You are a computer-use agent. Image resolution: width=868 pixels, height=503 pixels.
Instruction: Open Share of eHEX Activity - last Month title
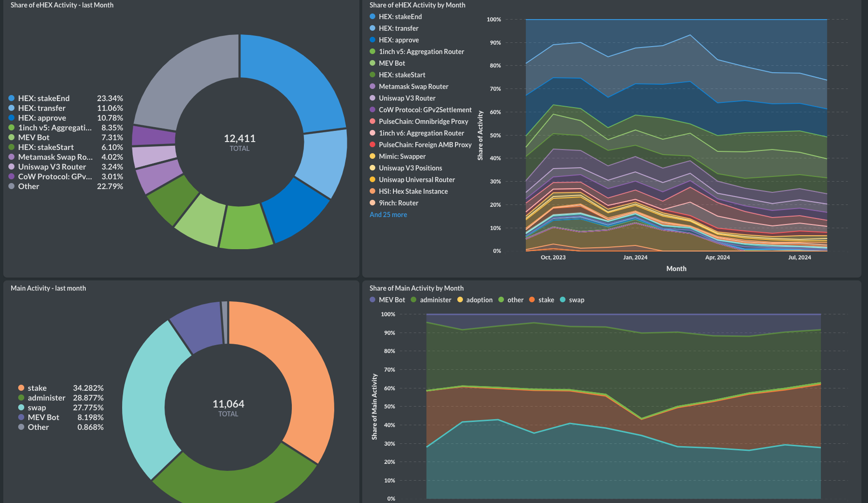[62, 5]
